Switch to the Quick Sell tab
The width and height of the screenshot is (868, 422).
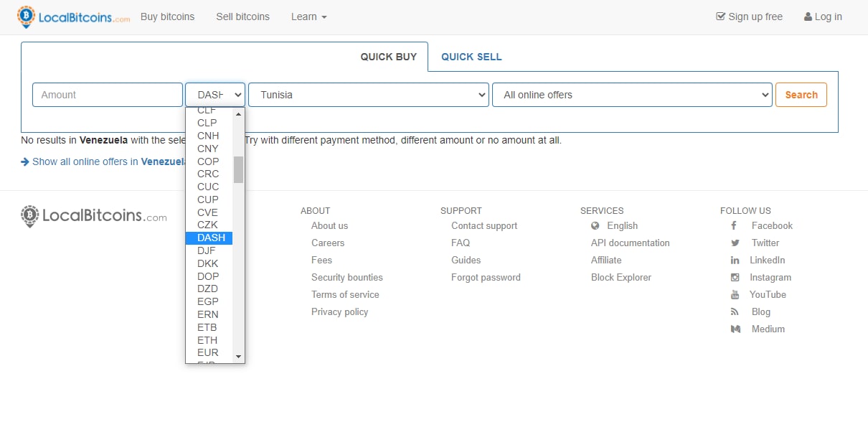(471, 57)
